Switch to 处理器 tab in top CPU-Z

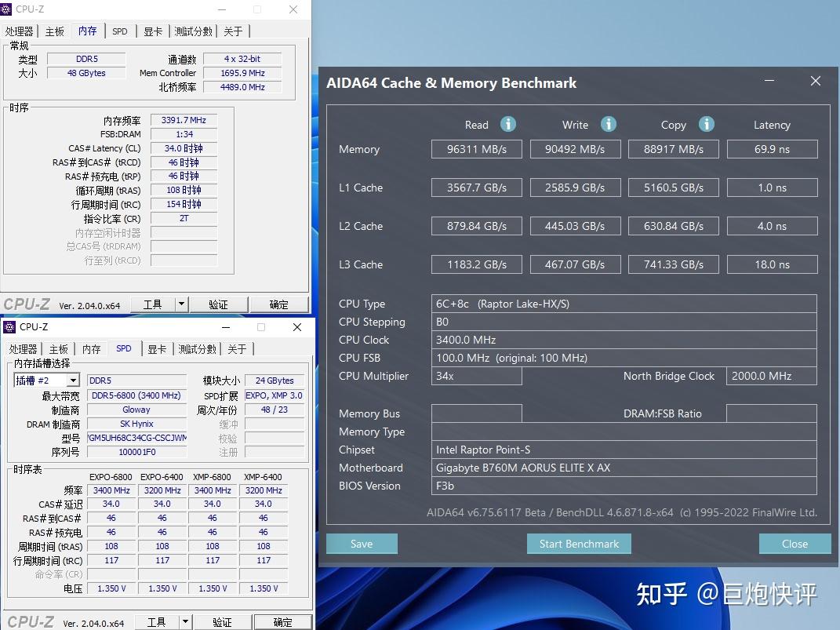(20, 31)
